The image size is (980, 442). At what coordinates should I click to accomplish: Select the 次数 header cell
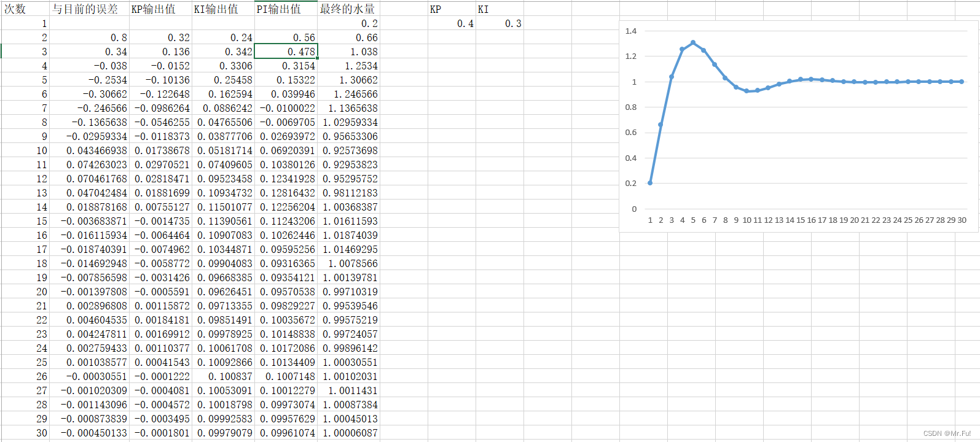coord(25,9)
